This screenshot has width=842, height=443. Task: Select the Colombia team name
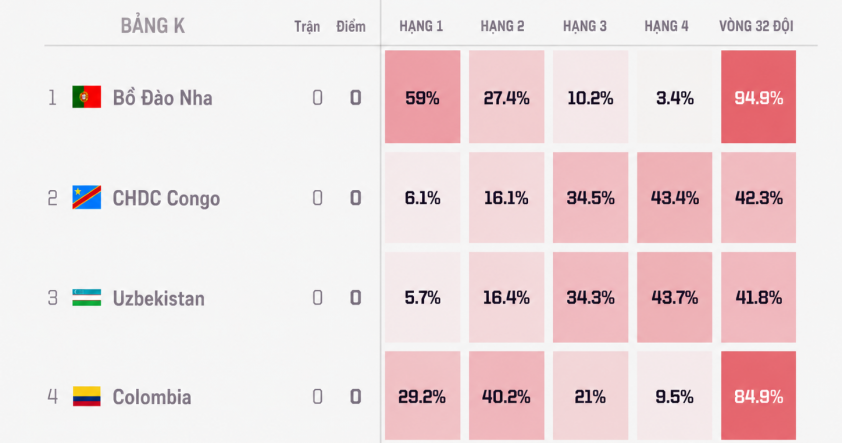tap(151, 397)
